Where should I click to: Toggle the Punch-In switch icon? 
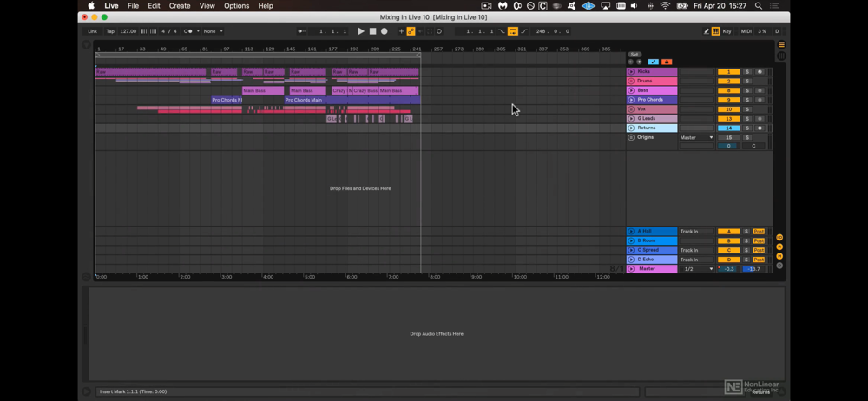(502, 31)
